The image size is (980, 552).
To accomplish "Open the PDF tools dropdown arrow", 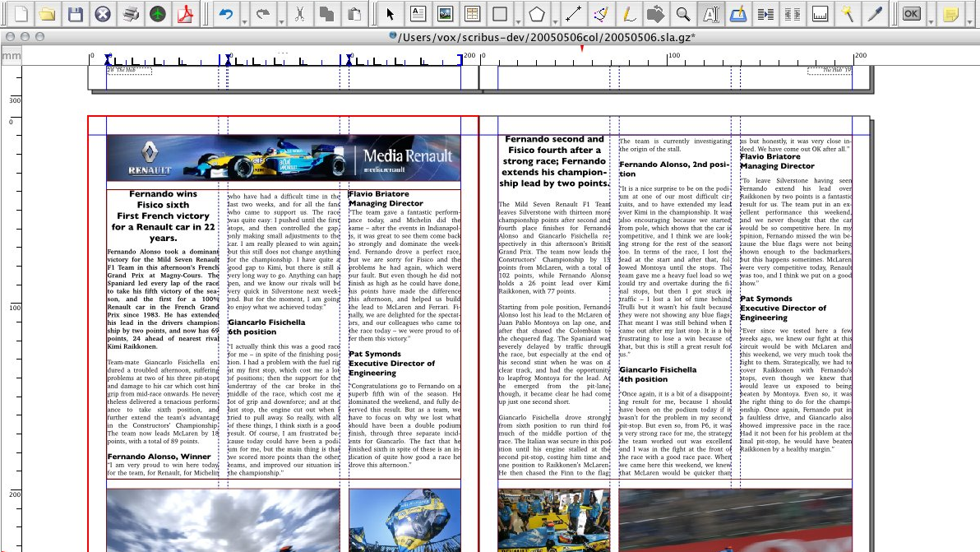I will coord(931,21).
